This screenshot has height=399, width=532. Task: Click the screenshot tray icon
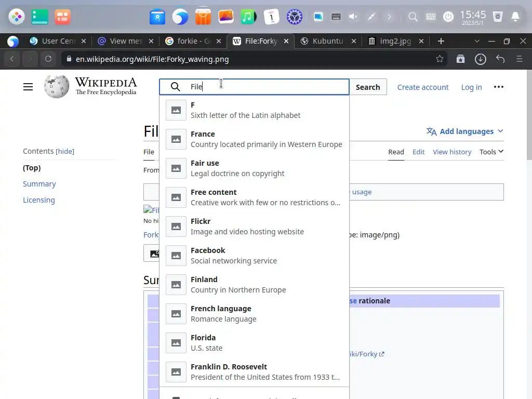pyautogui.click(x=318, y=17)
